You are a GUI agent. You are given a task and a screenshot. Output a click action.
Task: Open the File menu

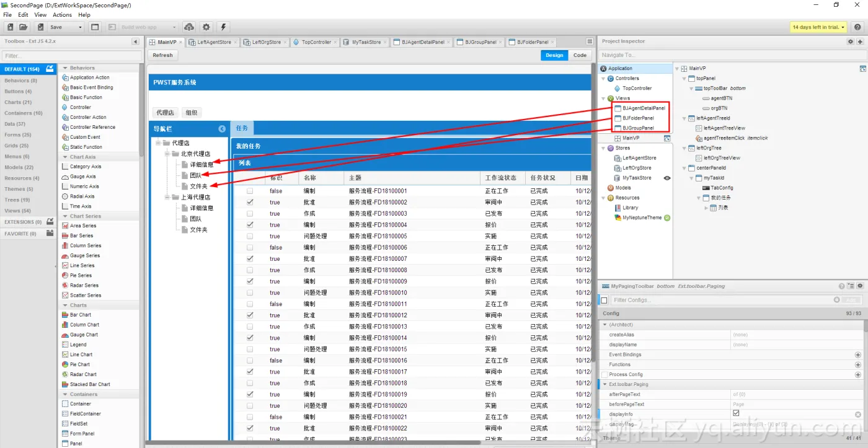7,15
